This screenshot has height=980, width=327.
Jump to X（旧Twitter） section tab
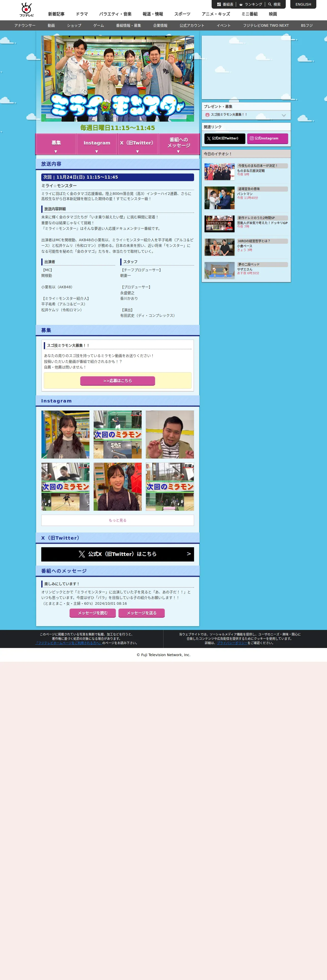pos(138,144)
